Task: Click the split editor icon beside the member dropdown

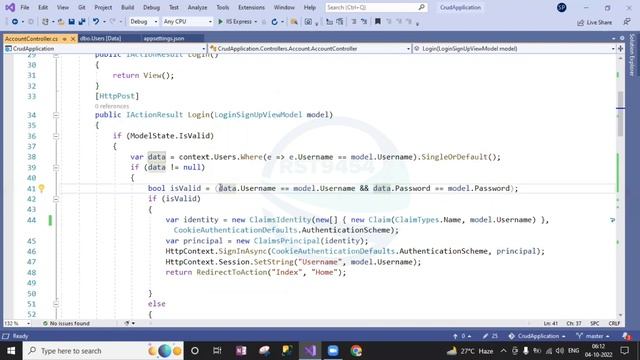Action: (x=621, y=49)
